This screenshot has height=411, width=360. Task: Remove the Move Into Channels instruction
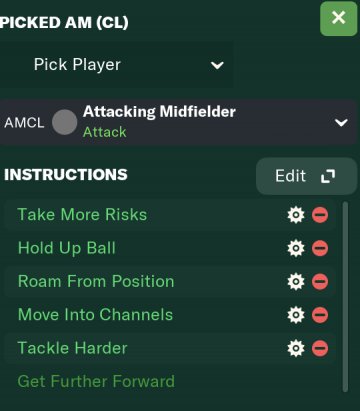point(320,315)
